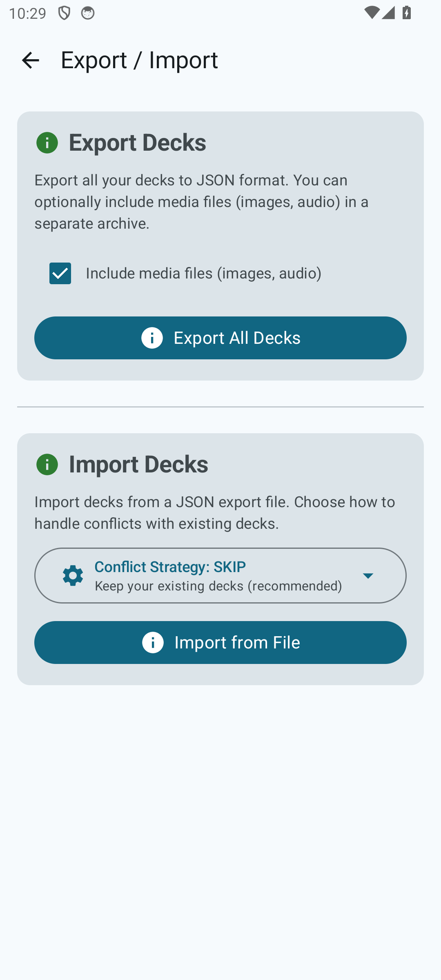Click the Export Decks heading

[x=138, y=142]
